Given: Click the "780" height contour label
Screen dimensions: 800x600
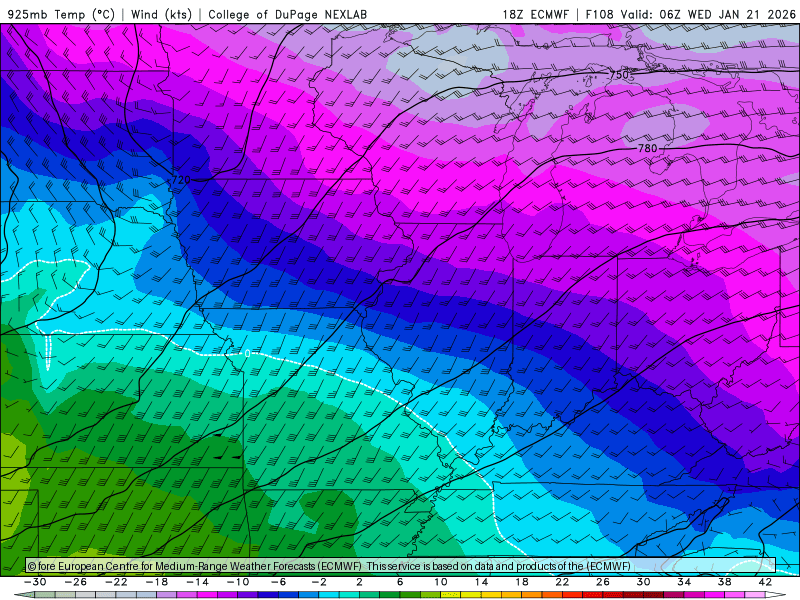Looking at the screenshot, I should pos(647,148).
